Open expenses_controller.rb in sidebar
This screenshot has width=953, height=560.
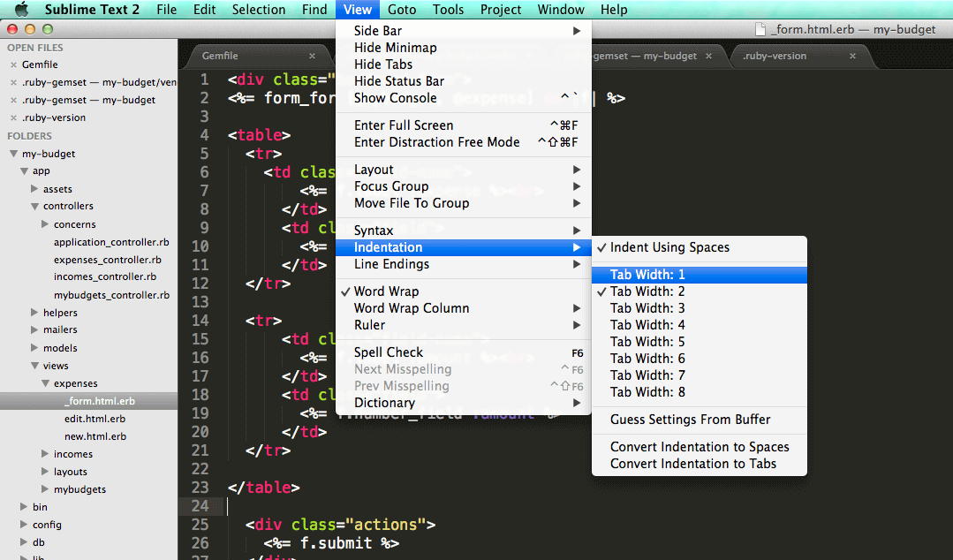[108, 260]
